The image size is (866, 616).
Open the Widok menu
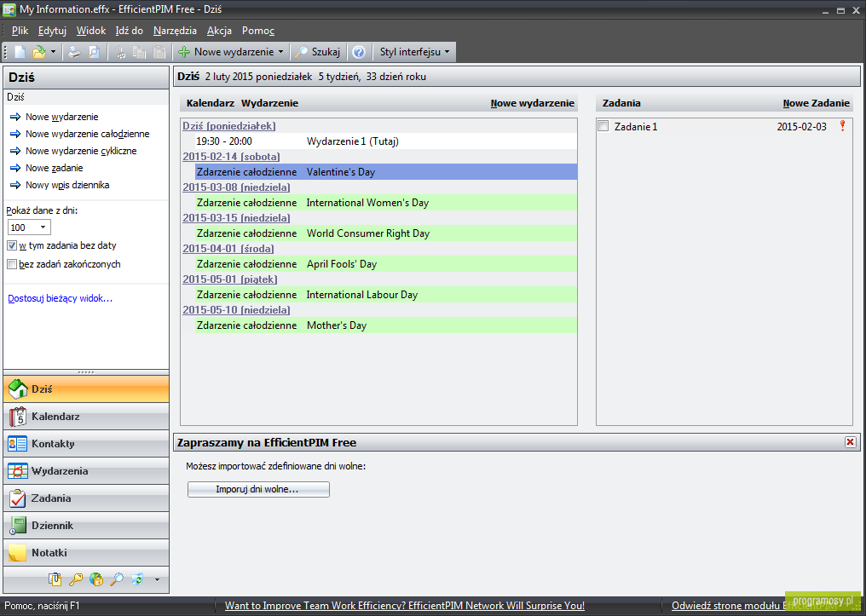91,31
